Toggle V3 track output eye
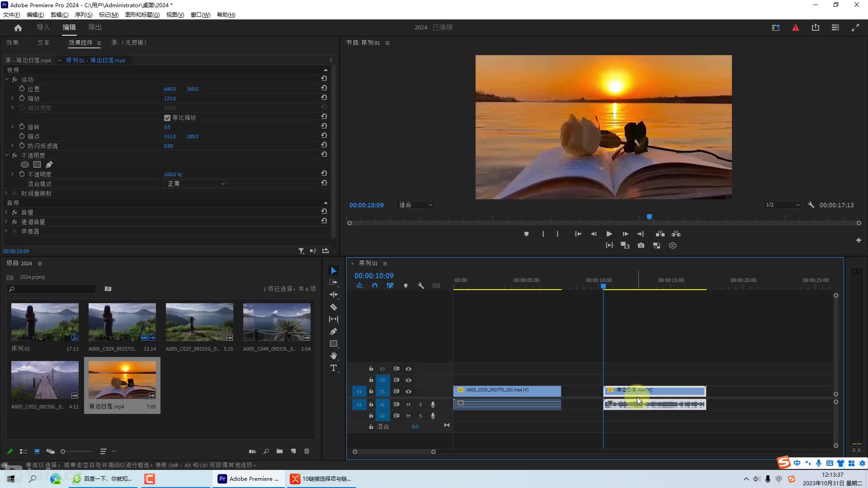The height and width of the screenshot is (488, 868). [408, 369]
